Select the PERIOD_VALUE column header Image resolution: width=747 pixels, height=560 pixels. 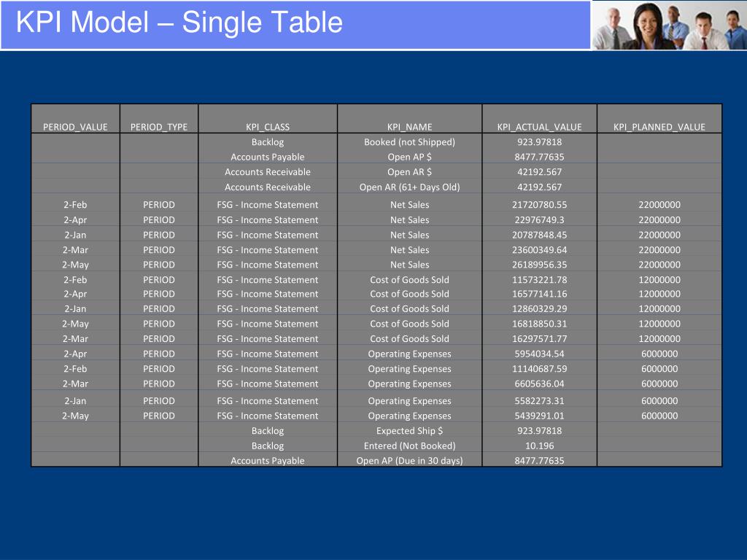(75, 127)
